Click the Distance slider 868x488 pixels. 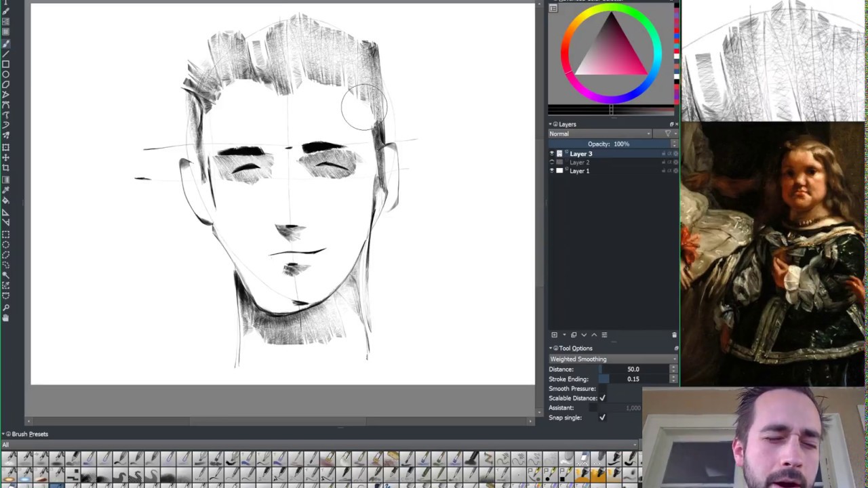(x=633, y=369)
